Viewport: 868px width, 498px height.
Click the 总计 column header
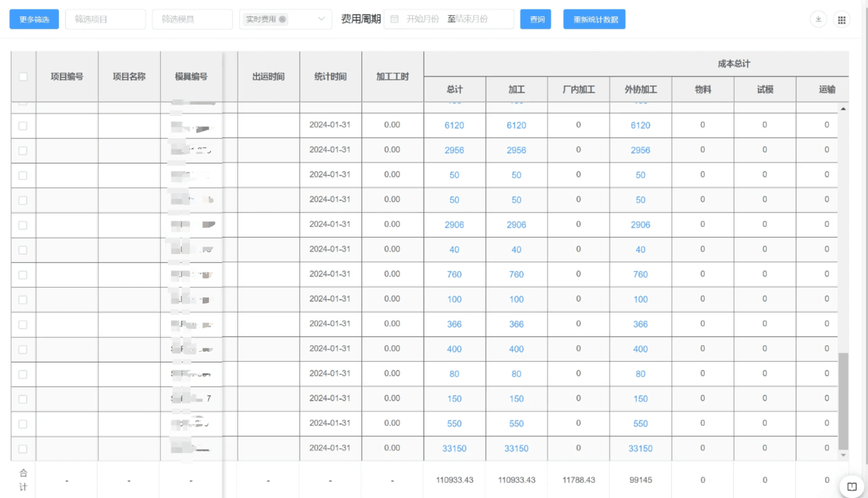point(454,89)
